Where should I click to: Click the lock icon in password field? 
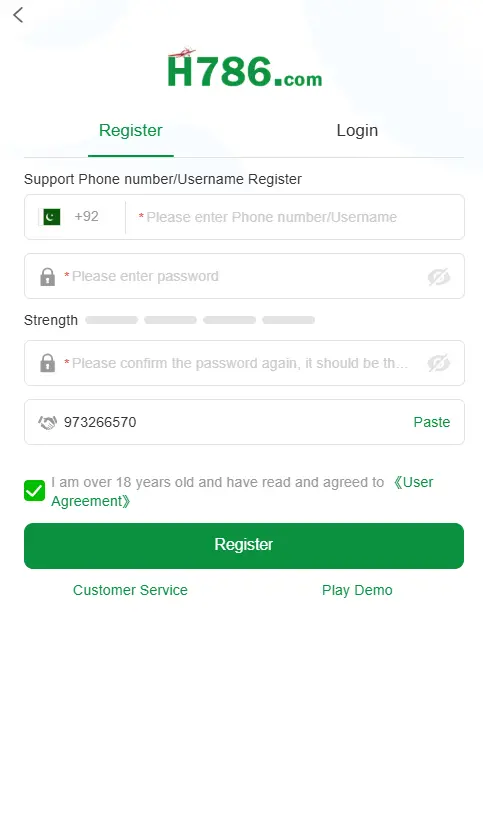click(48, 277)
